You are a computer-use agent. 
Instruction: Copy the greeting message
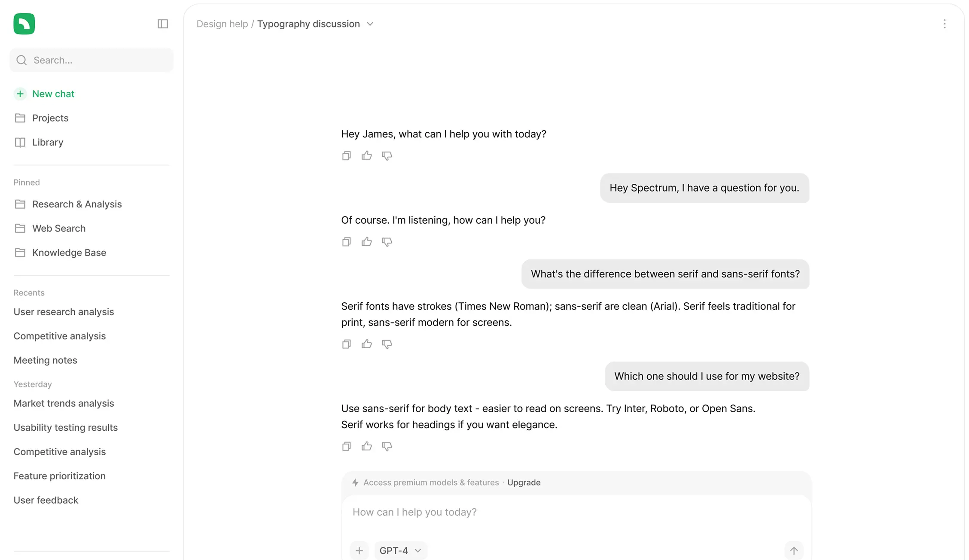coord(346,155)
